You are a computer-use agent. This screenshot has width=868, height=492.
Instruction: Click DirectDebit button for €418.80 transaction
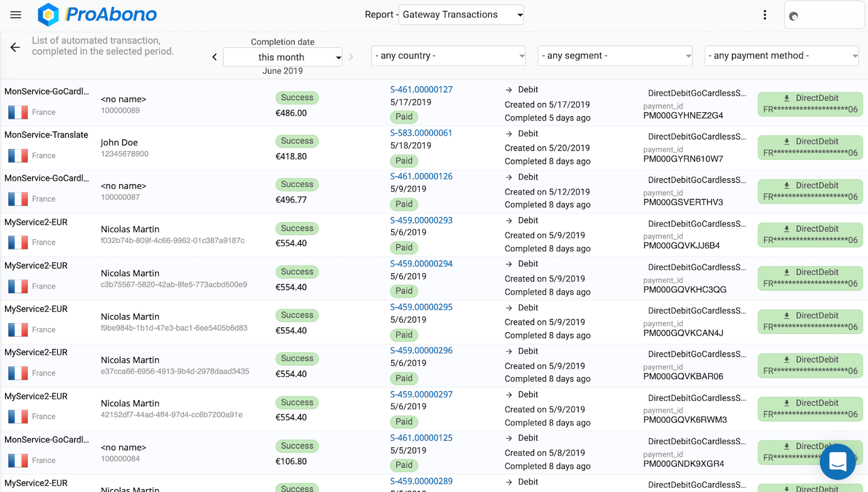810,147
